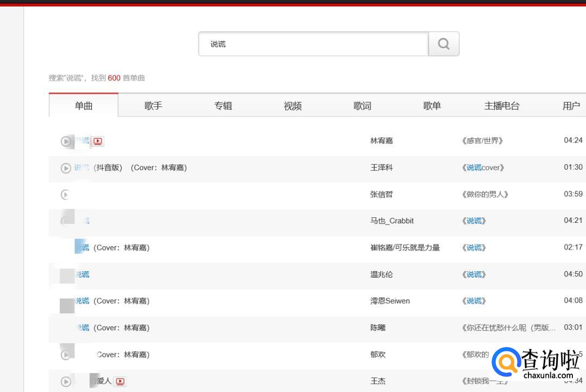Play the song by 张信哲
The image size is (586, 392).
tap(66, 195)
